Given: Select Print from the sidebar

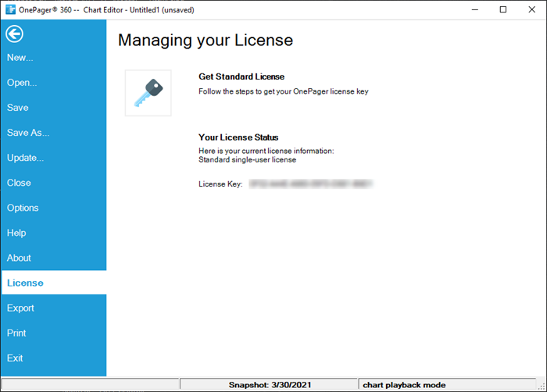Looking at the screenshot, I should 16,333.
